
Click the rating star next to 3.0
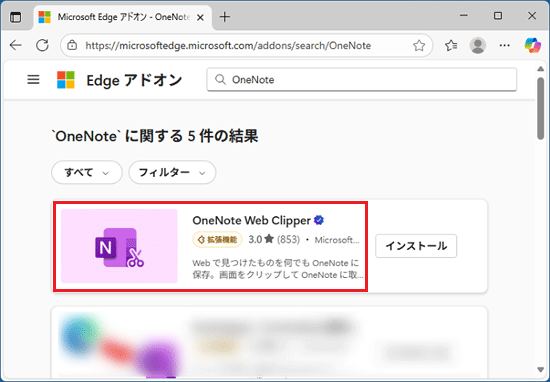269,239
